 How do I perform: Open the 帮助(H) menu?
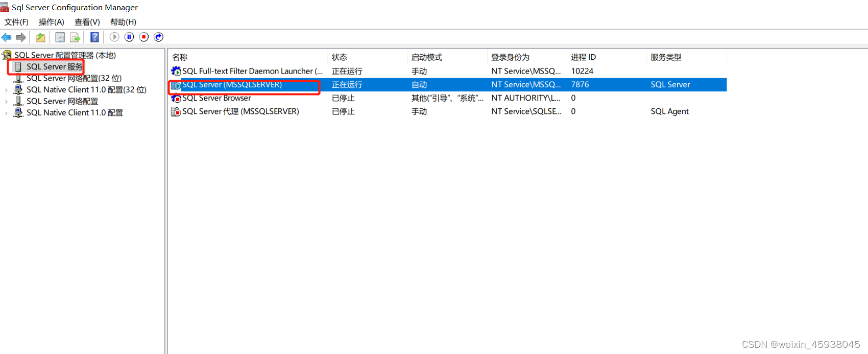click(123, 22)
